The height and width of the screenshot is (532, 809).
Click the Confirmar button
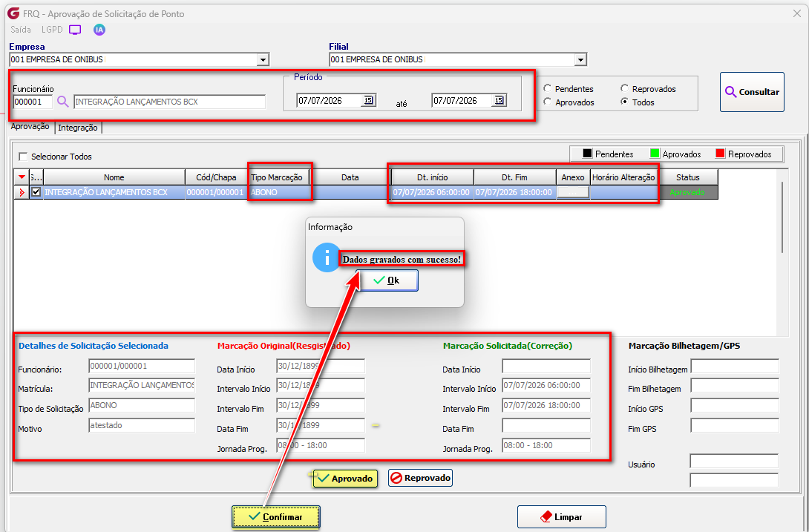point(276,516)
